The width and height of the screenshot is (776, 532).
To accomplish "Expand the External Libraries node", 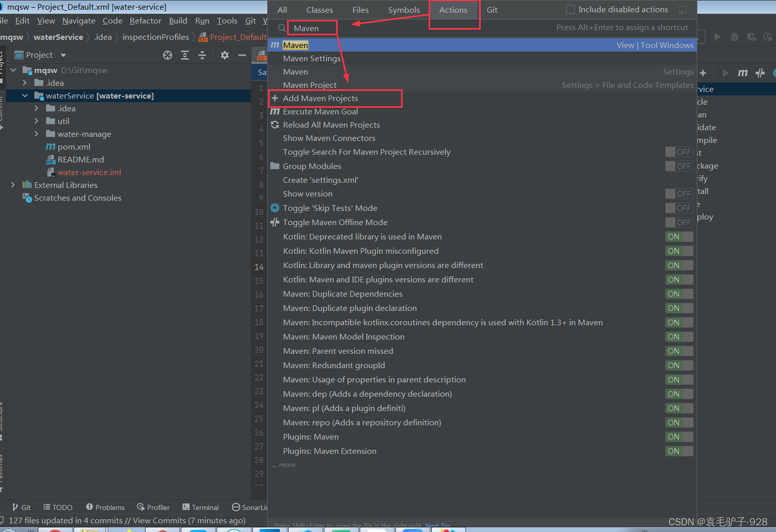I will 13,185.
